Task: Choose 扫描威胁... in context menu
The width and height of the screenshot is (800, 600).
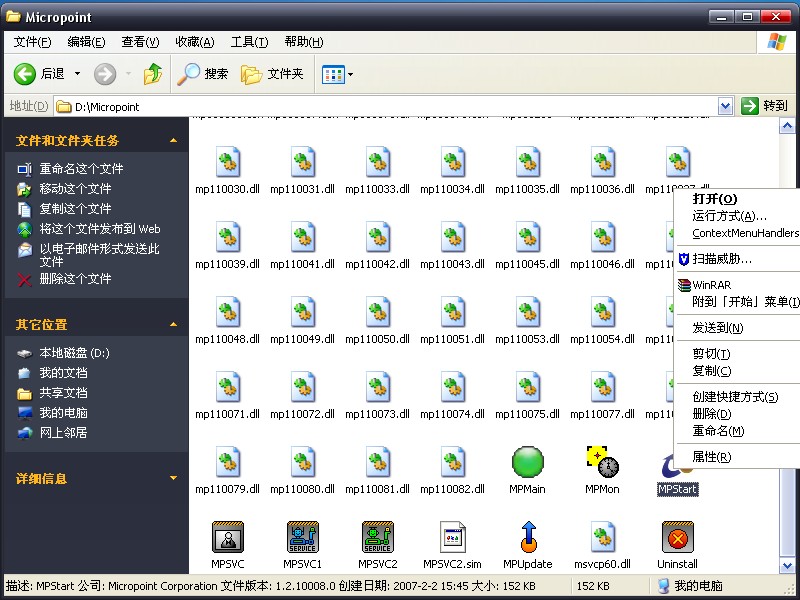Action: (721, 259)
